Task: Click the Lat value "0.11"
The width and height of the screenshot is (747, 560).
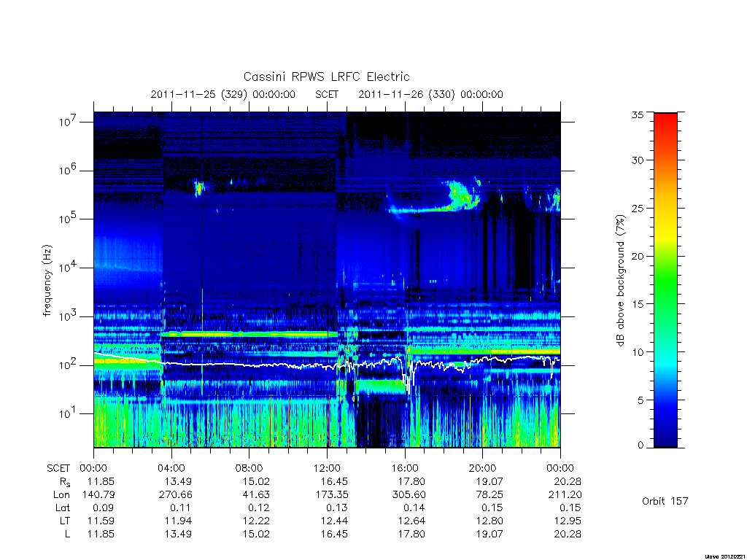Action: tap(181, 508)
